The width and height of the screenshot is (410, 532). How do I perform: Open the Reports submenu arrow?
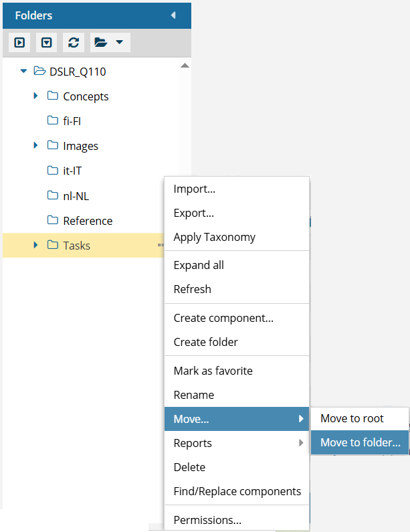301,443
